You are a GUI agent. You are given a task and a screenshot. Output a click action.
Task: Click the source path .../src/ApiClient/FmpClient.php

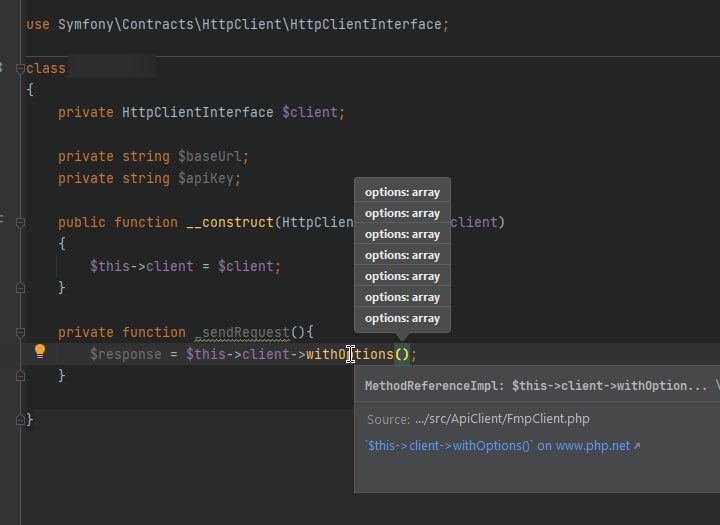[502, 419]
